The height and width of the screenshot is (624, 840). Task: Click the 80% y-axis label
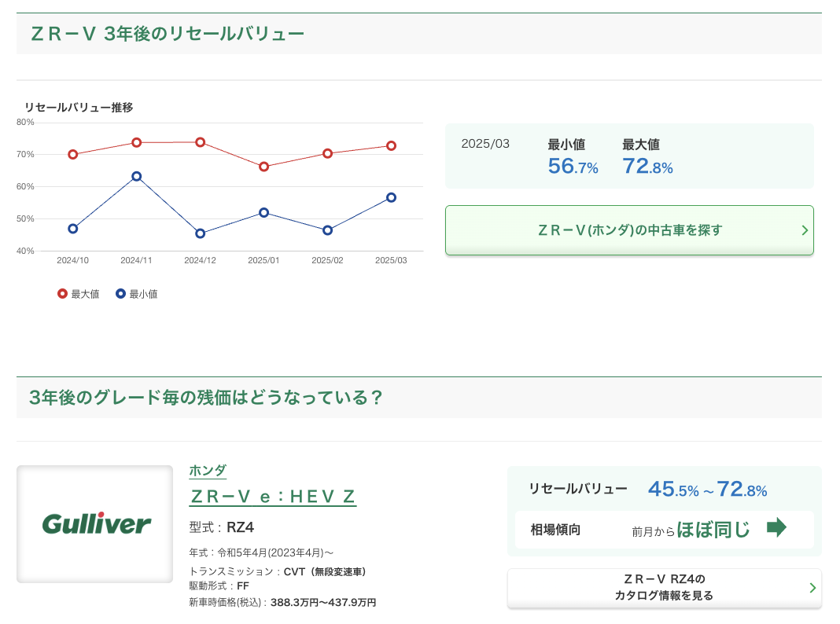25,122
